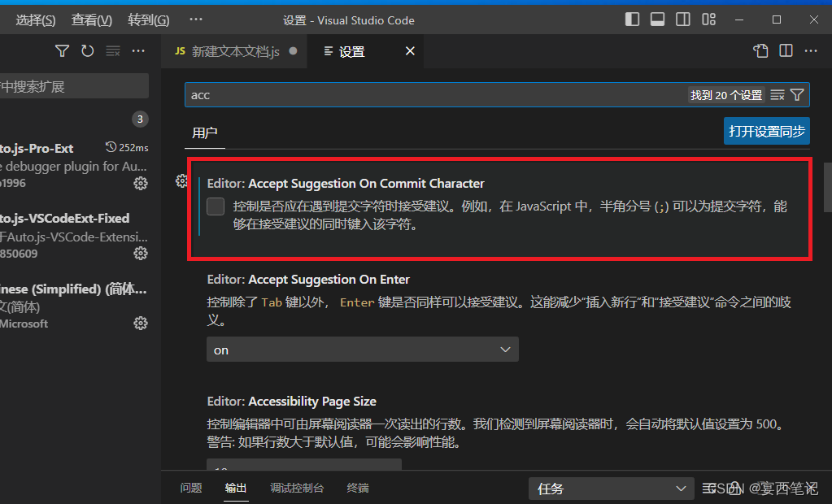Viewport: 832px width, 504px height.
Task: Open settings JSON file icon
Action: 760,51
